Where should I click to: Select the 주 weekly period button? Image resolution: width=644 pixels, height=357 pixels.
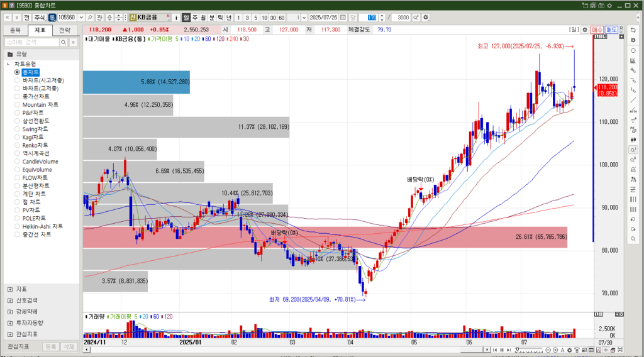pyautogui.click(x=195, y=18)
